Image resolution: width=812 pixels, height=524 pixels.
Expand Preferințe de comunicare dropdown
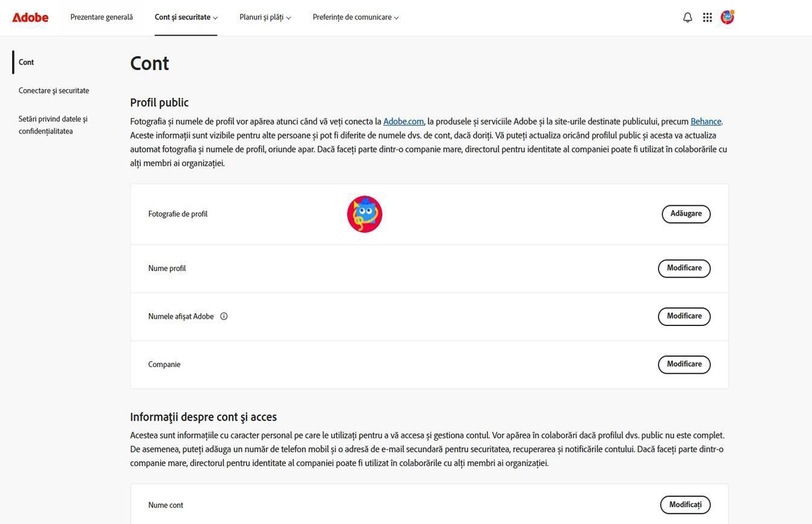(355, 18)
